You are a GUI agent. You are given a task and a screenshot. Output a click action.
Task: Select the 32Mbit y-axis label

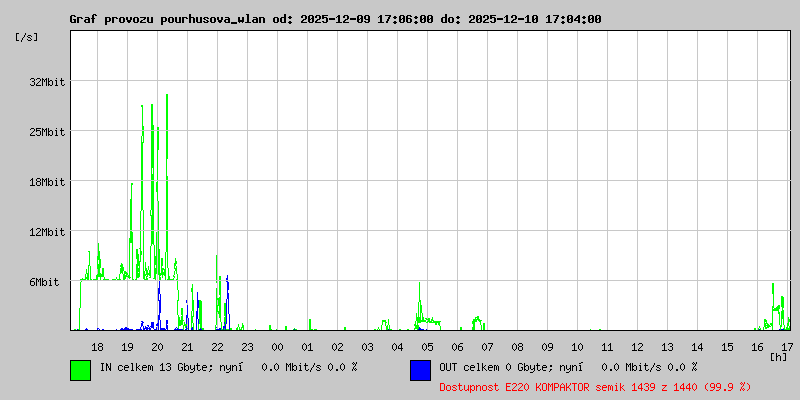(x=47, y=82)
